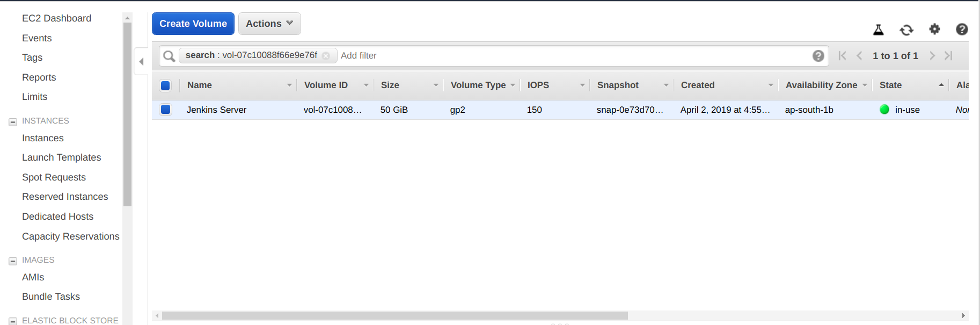
Task: Click the search bar help icon
Action: point(818,56)
